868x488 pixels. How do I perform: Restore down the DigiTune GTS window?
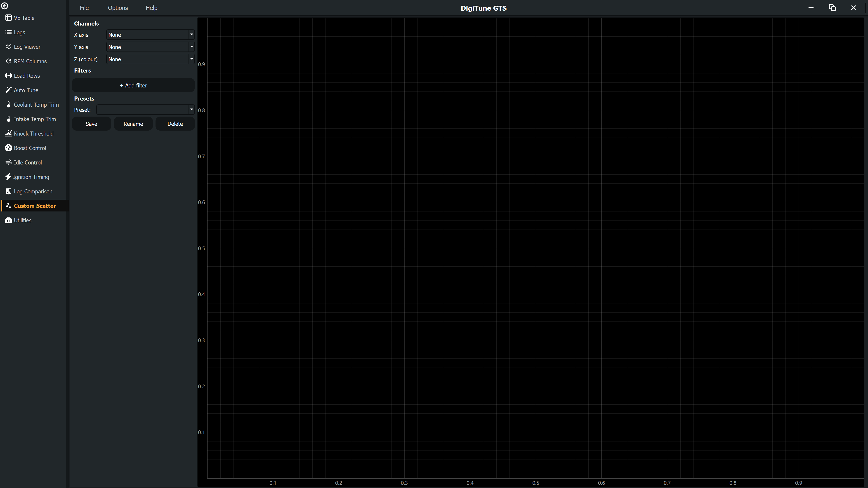coord(832,8)
